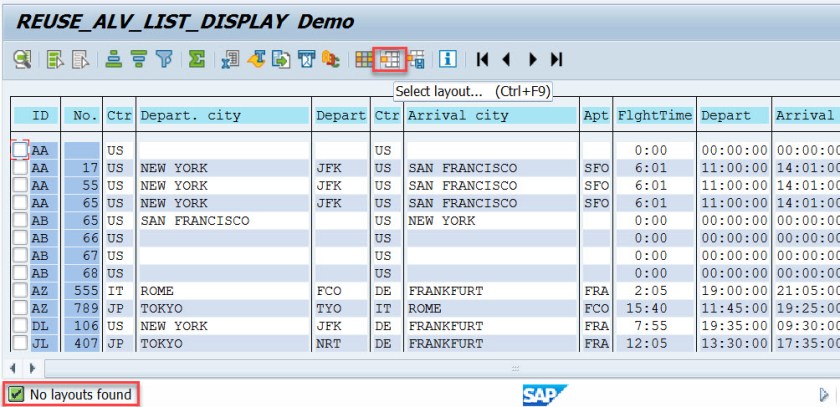Click the 'FlghtTime' column header
This screenshot has width=840, height=407.
coord(655,116)
